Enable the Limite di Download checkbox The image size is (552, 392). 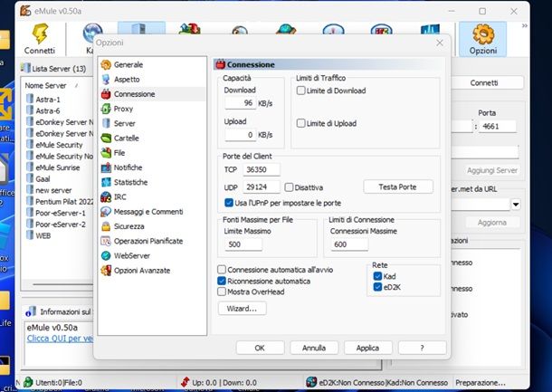(x=300, y=91)
